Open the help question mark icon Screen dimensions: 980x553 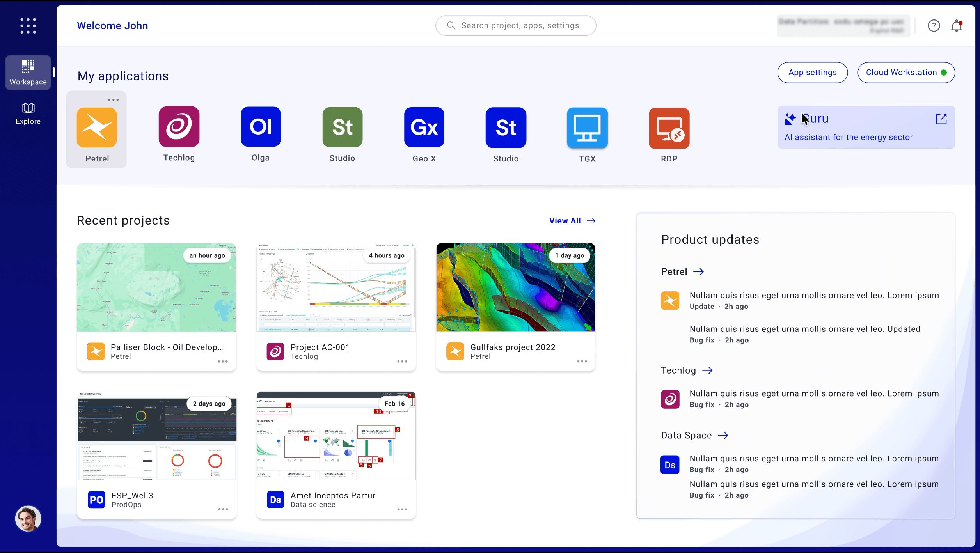click(x=934, y=26)
